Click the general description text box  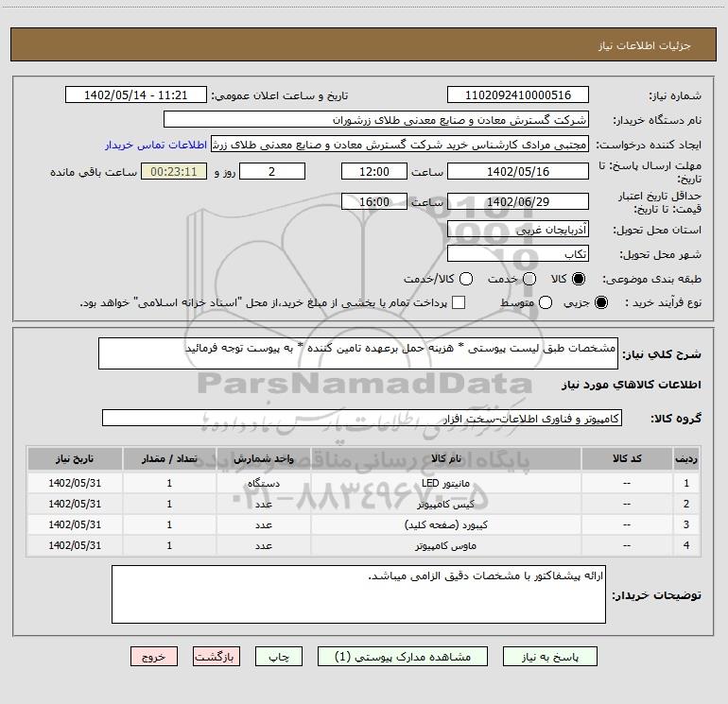click(358, 353)
